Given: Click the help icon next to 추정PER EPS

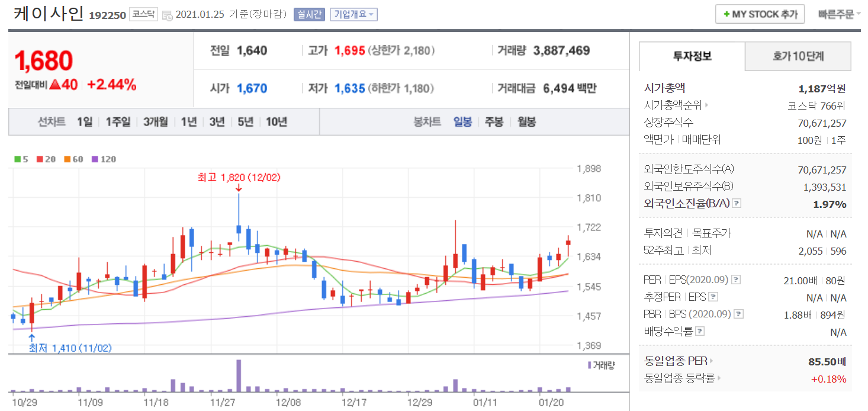Looking at the screenshot, I should pyautogui.click(x=713, y=297).
